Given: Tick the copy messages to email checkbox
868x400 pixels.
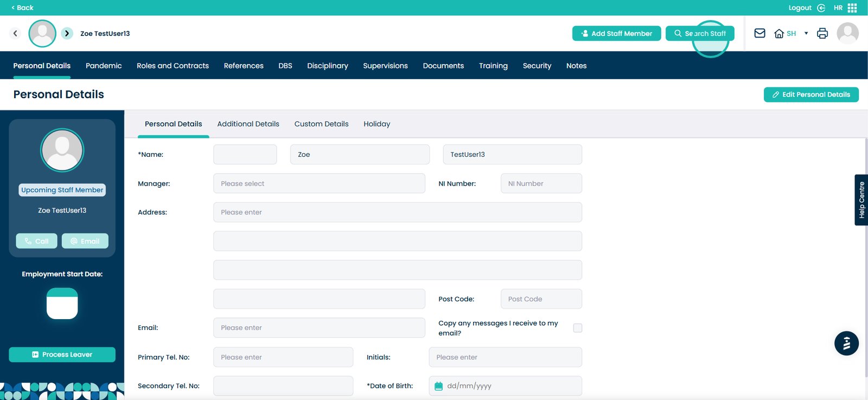Looking at the screenshot, I should click(x=578, y=328).
